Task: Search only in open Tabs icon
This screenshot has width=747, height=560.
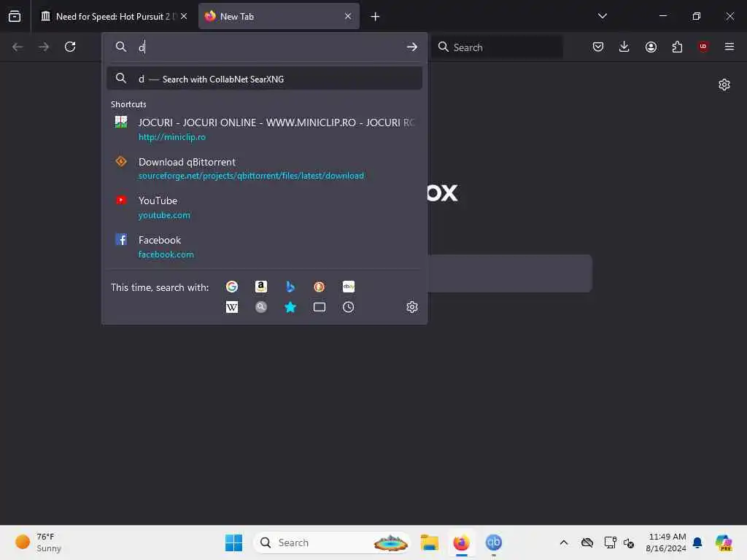Action: click(320, 307)
